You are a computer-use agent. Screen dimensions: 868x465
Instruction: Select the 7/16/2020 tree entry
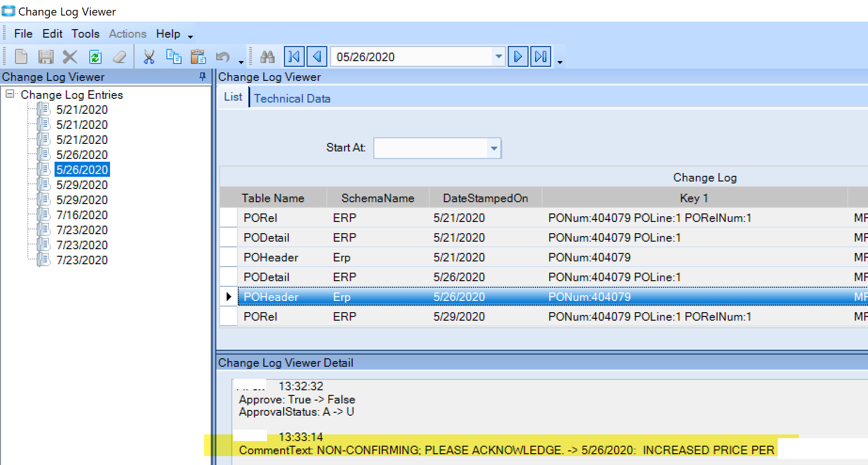82,215
